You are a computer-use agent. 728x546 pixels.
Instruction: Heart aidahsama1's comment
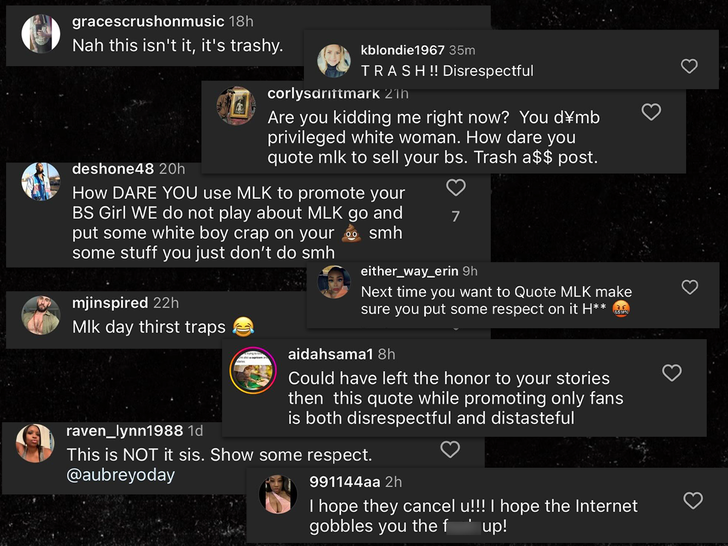[x=672, y=373]
